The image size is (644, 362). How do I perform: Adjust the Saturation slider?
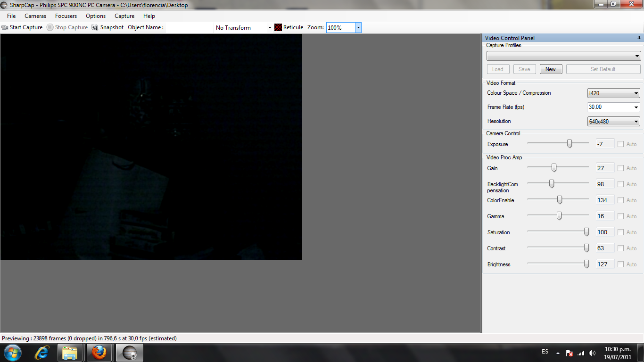tap(586, 232)
